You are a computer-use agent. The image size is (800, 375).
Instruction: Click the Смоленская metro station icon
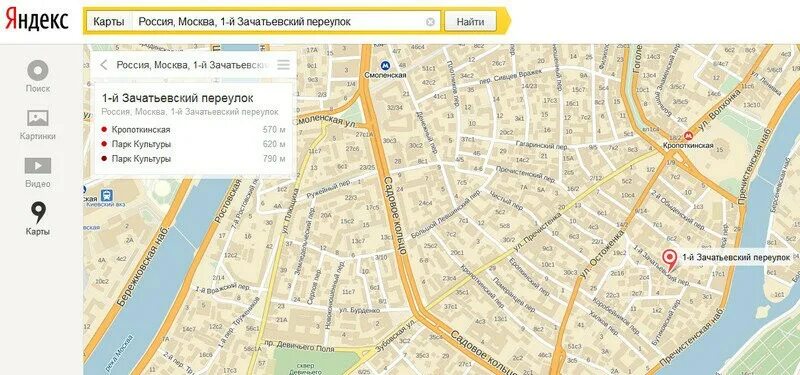coord(385,65)
